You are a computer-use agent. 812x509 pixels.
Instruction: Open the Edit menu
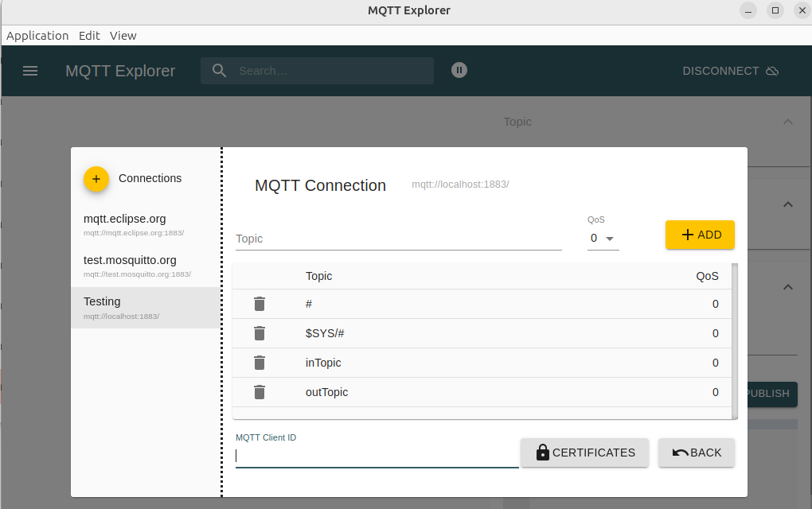point(89,36)
